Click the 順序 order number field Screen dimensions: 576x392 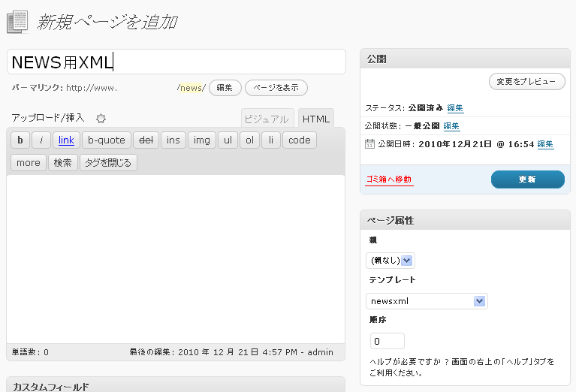(x=388, y=341)
